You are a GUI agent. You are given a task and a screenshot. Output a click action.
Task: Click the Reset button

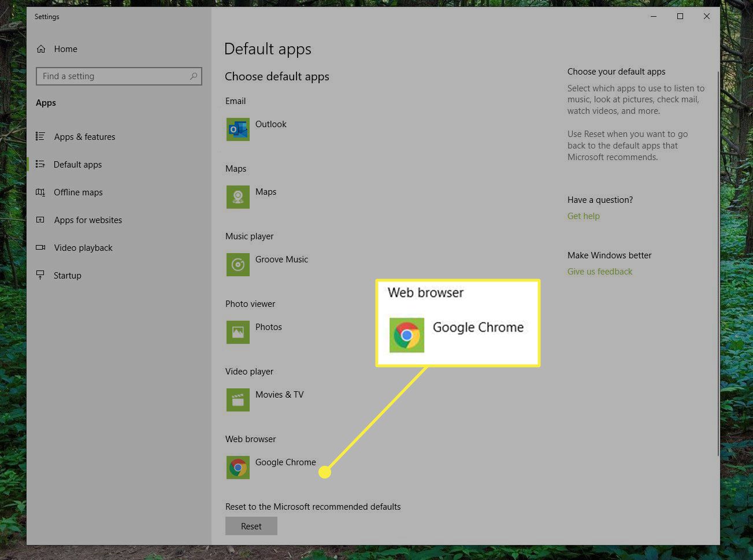pyautogui.click(x=251, y=526)
